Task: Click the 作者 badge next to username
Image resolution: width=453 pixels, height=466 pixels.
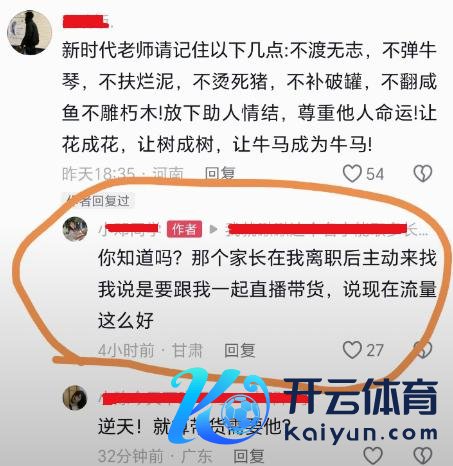Action: (x=184, y=229)
